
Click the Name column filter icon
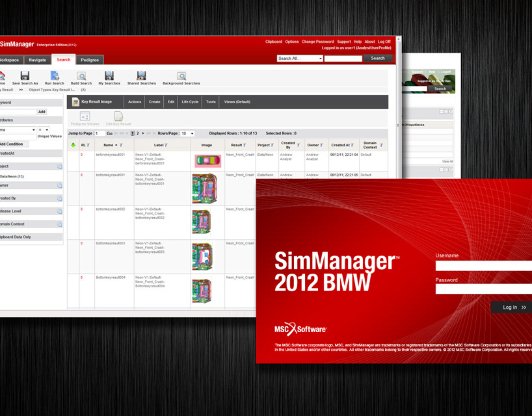[x=121, y=145]
